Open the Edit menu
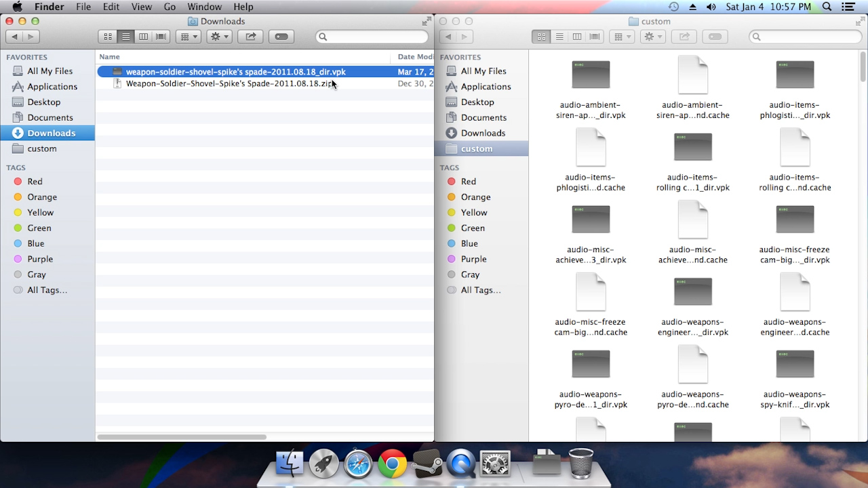 tap(111, 7)
